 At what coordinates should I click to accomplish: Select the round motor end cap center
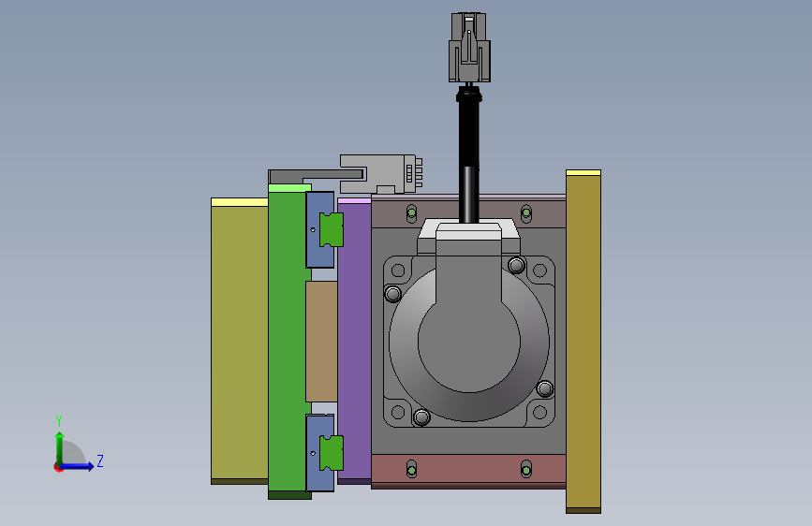pyautogui.click(x=468, y=343)
